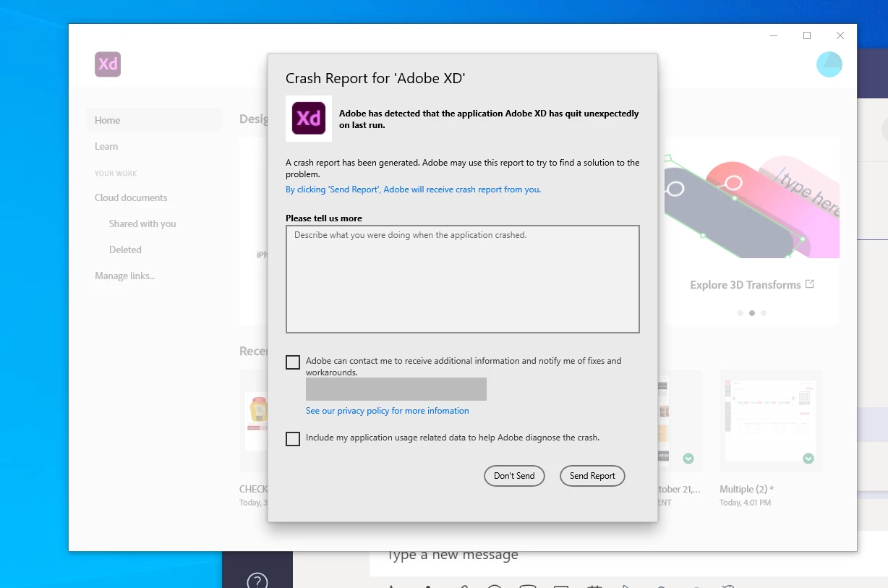Click Explore 3D Transforms label
The width and height of the screenshot is (888, 588).
pos(745,285)
